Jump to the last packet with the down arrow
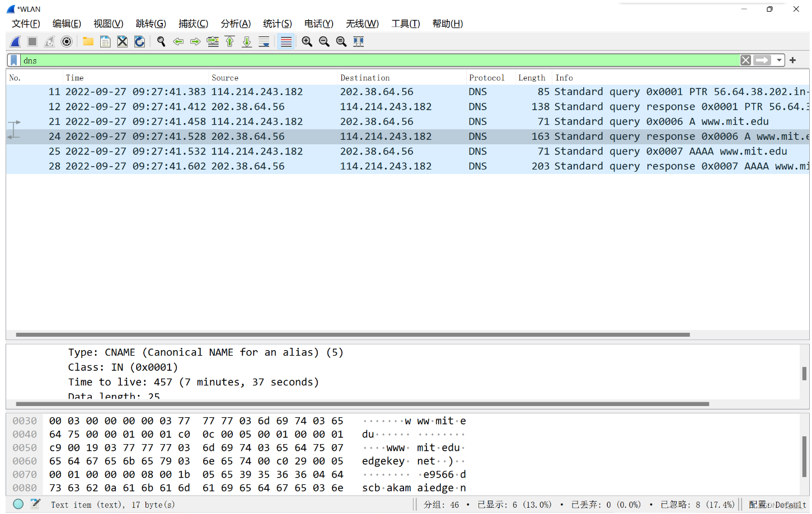Viewport: 812px width, 514px height. point(246,41)
